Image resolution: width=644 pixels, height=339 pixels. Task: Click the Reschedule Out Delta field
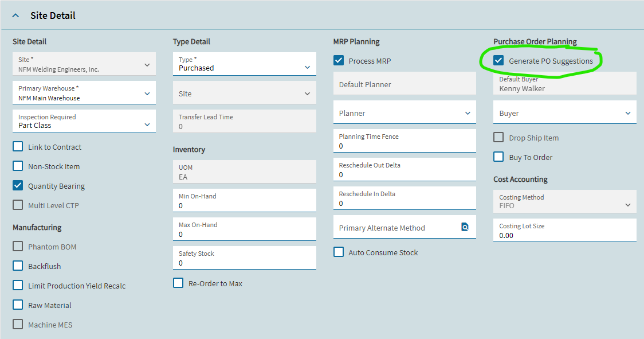[405, 170]
